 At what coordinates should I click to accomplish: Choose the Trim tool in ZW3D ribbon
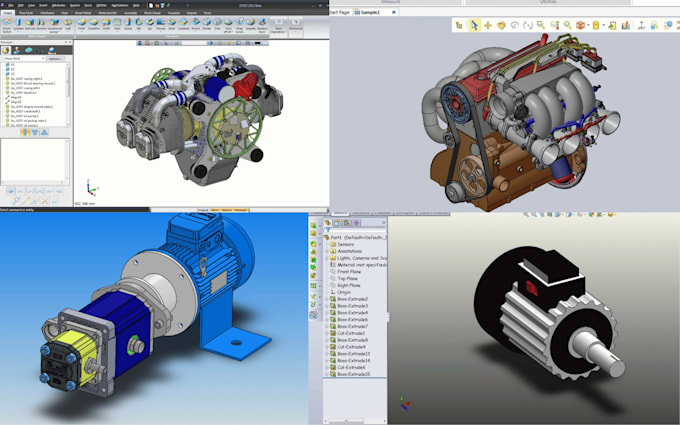coord(217,24)
